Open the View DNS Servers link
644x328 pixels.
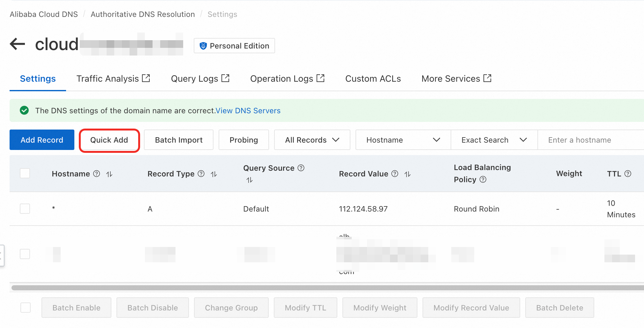248,110
